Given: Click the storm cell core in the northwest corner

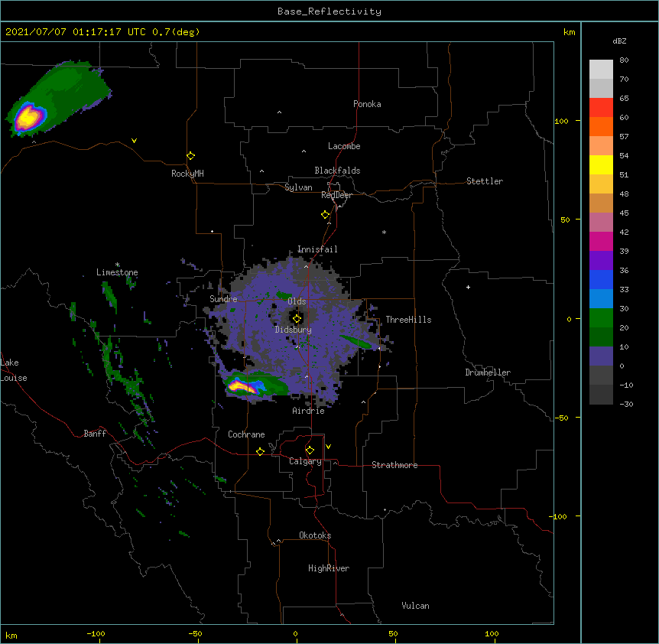Looking at the screenshot, I should 28,117.
